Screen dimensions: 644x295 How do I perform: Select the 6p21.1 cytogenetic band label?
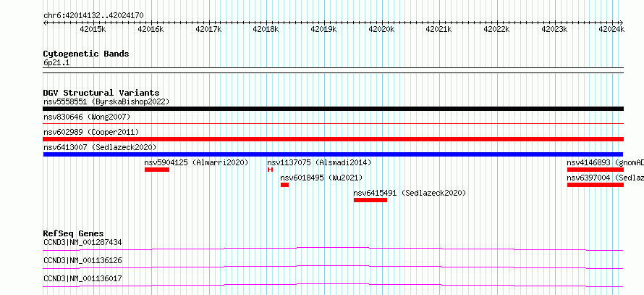pyautogui.click(x=56, y=63)
